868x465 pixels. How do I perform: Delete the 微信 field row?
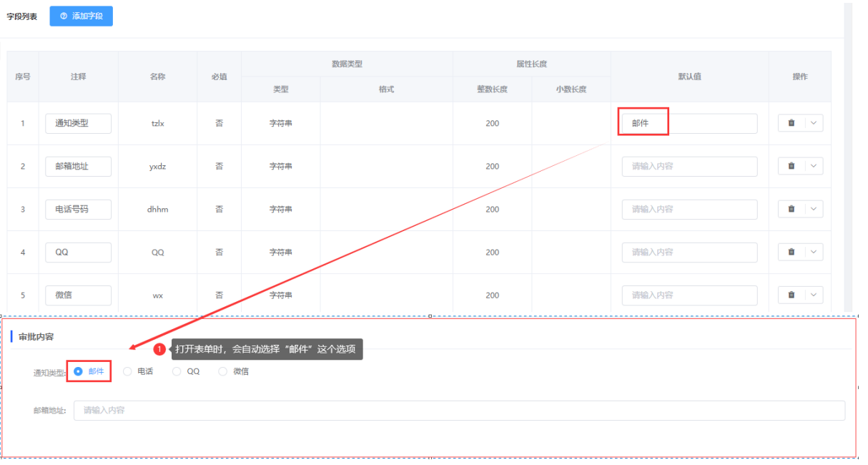click(x=791, y=295)
